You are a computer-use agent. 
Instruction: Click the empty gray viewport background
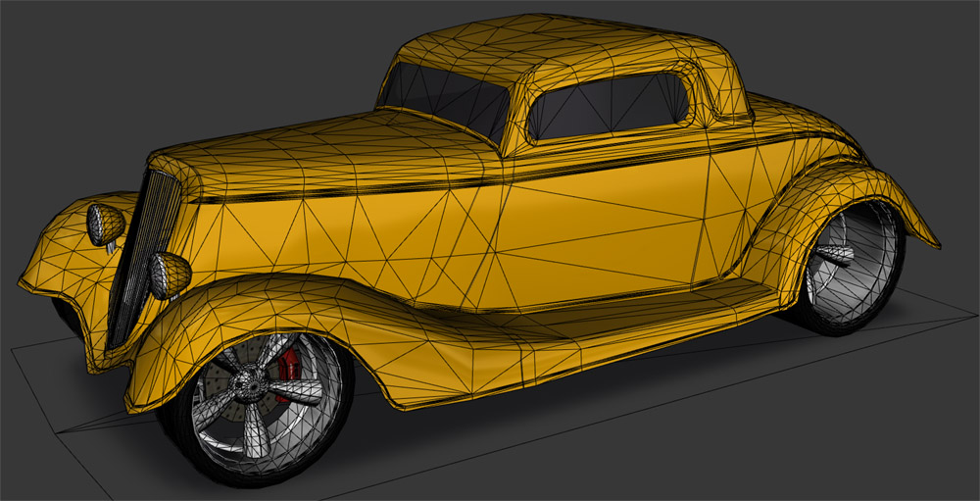tap(147, 59)
